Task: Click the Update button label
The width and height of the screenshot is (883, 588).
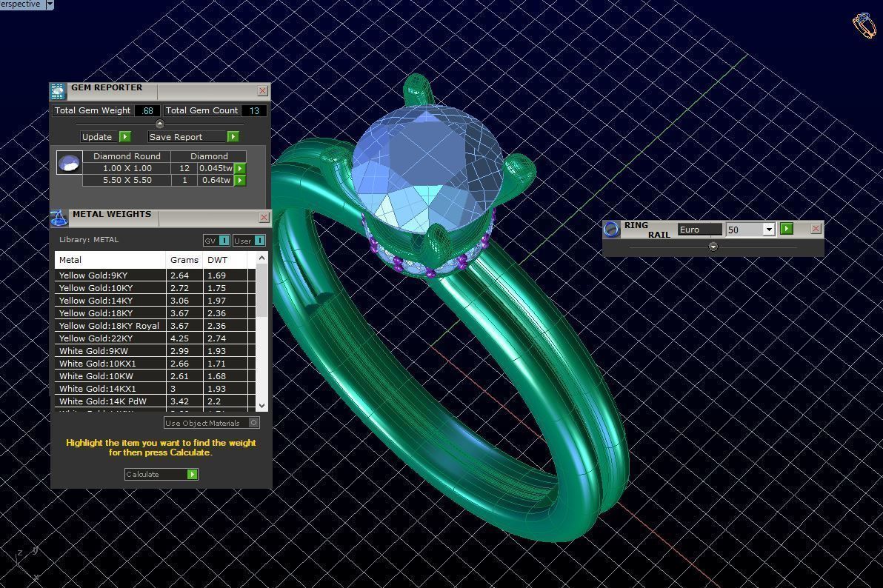Action: (99, 137)
